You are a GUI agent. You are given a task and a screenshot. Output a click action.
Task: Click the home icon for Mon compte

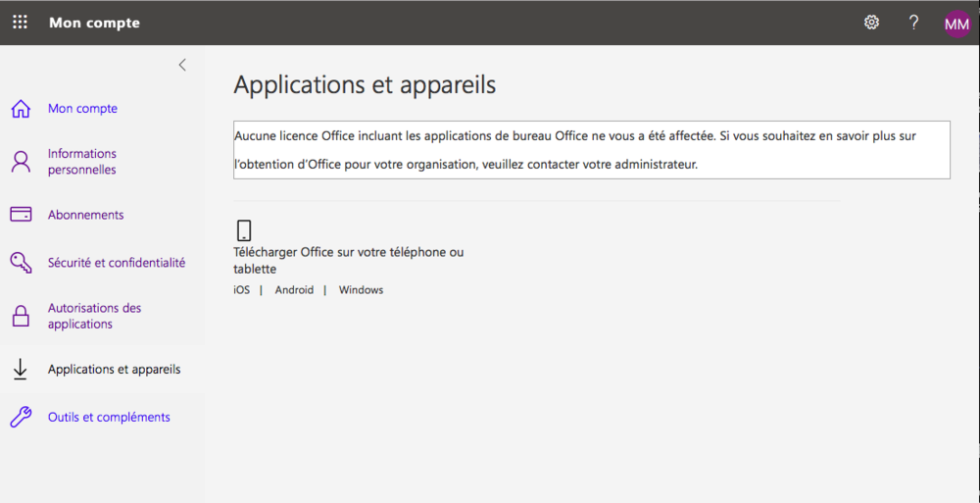point(21,109)
